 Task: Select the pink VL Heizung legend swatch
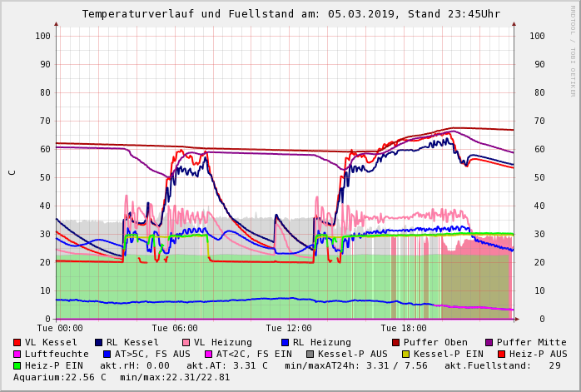[186, 342]
